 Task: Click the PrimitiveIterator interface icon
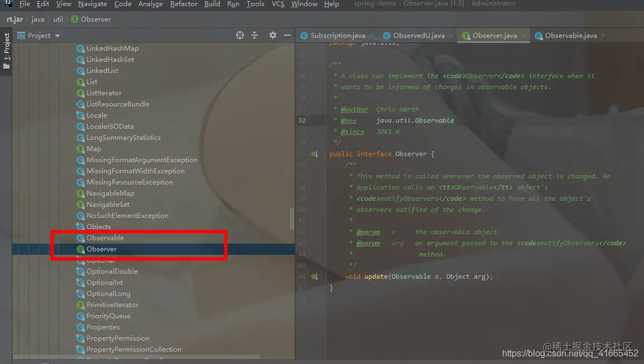click(x=80, y=305)
